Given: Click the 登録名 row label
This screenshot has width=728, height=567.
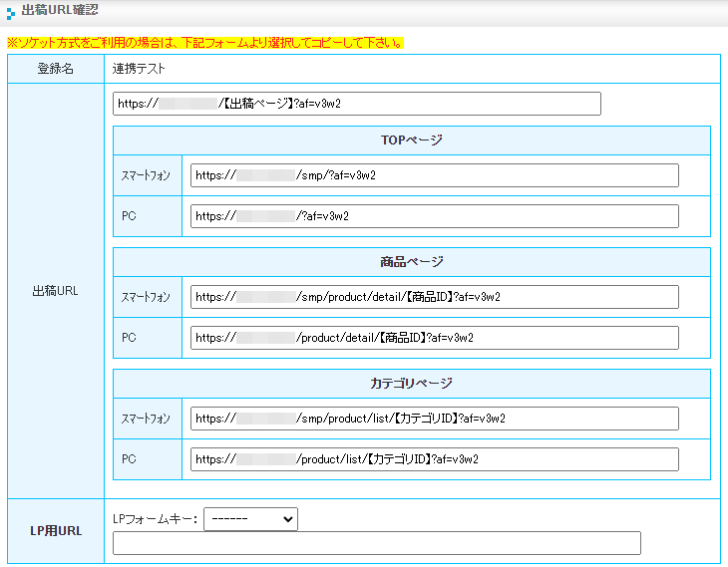Looking at the screenshot, I should click(x=56, y=69).
